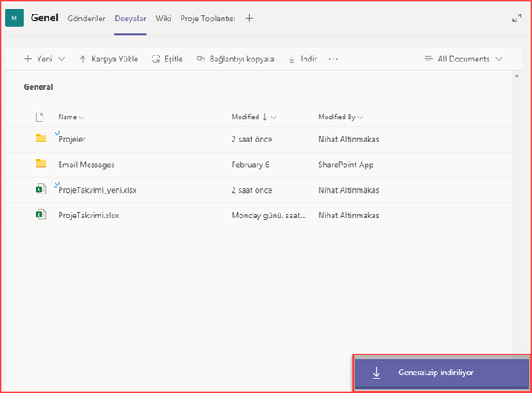Screen dimensions: 532x393
Task: Click the scrollbar up arrow
Action: click(517, 76)
